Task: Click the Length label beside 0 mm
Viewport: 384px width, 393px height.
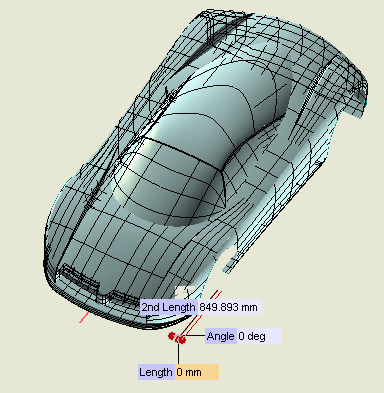Action: (x=156, y=372)
